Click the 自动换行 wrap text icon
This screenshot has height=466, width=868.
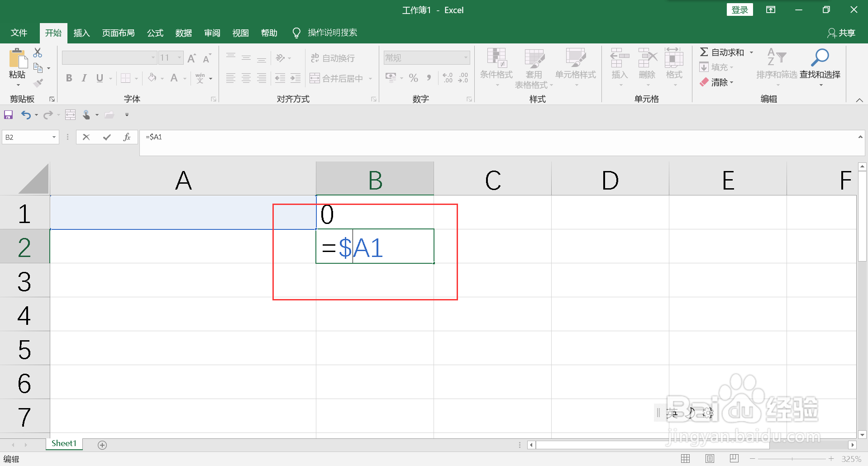(315, 57)
